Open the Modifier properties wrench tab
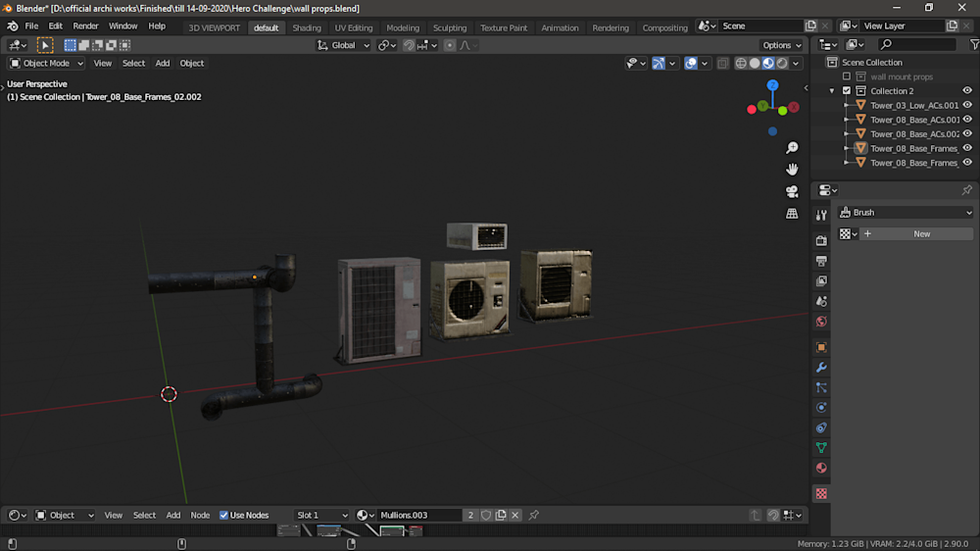The height and width of the screenshot is (551, 980). (x=821, y=368)
